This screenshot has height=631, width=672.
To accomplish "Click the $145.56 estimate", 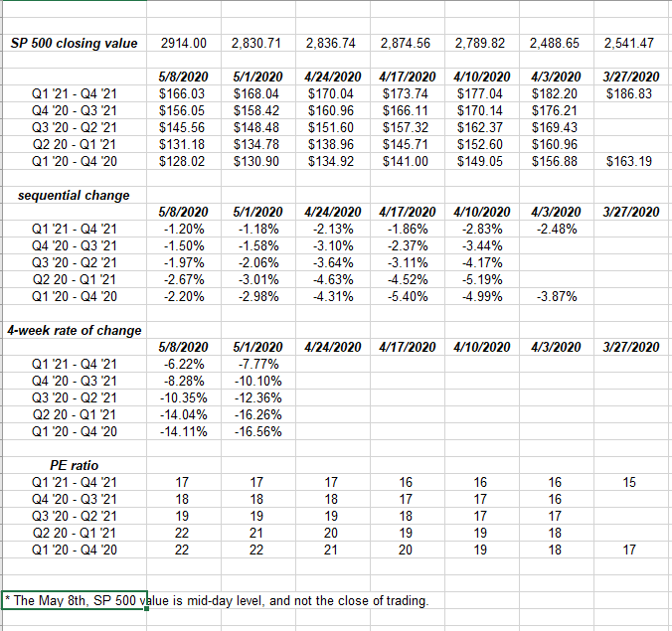I will 182,127.
